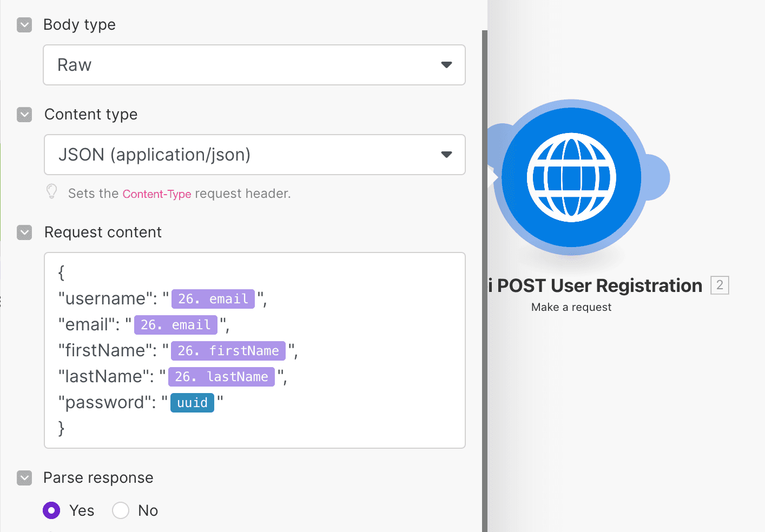
Task: Open the Body type Raw dropdown
Action: click(254, 65)
